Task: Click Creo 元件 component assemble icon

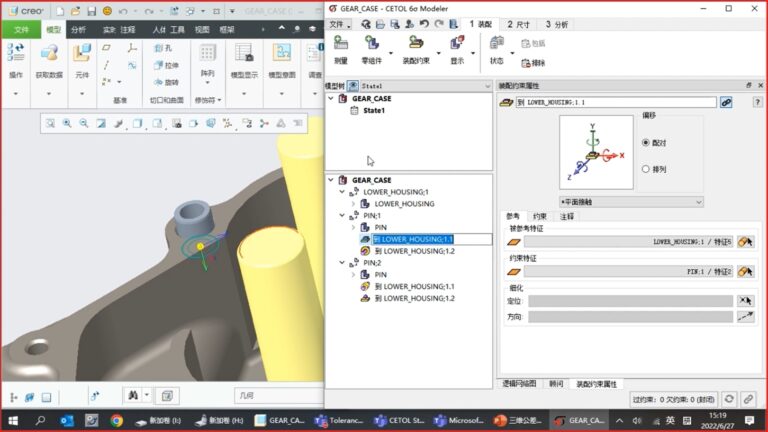Action: click(x=82, y=53)
